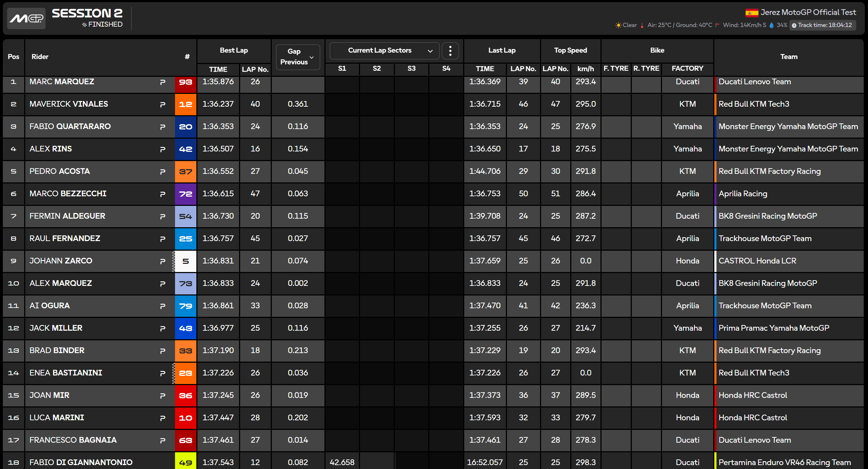Click the Best Lap TIME column header
The image size is (868, 469).
pos(218,69)
